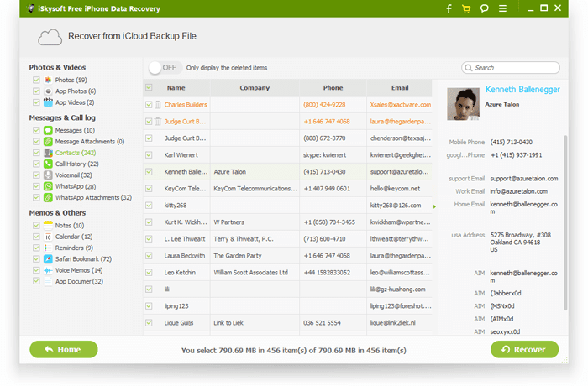Image resolution: width=588 pixels, height=386 pixels.
Task: Select the KeyCom Telecommunications contact row
Action: coord(287,189)
